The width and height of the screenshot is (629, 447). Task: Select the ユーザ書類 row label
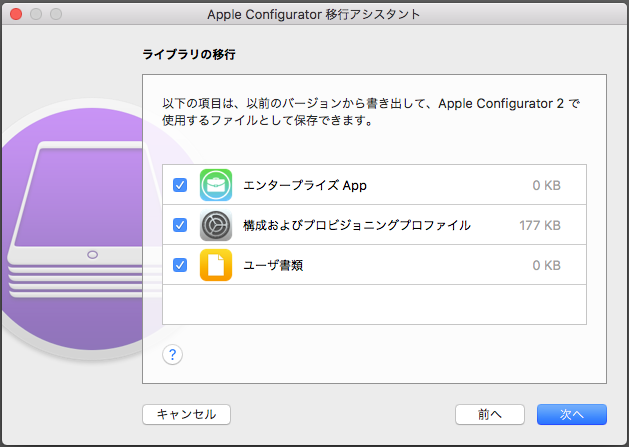coord(273,265)
